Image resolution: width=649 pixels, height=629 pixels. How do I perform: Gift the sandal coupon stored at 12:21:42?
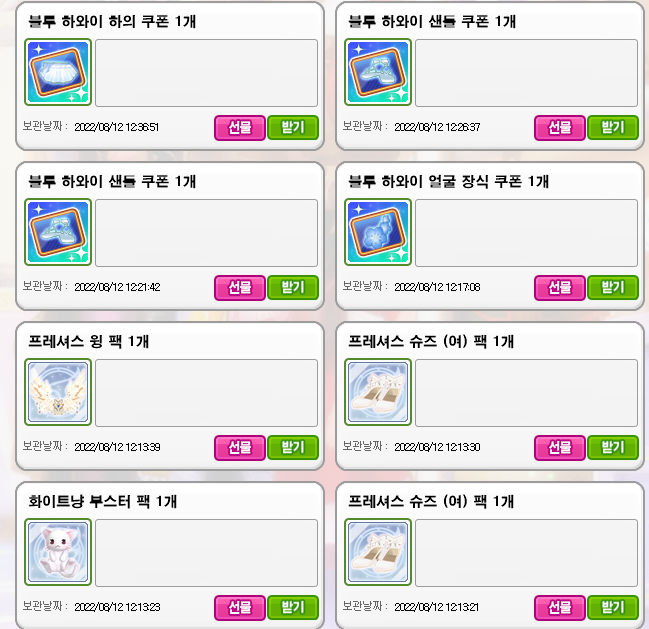pyautogui.click(x=240, y=288)
